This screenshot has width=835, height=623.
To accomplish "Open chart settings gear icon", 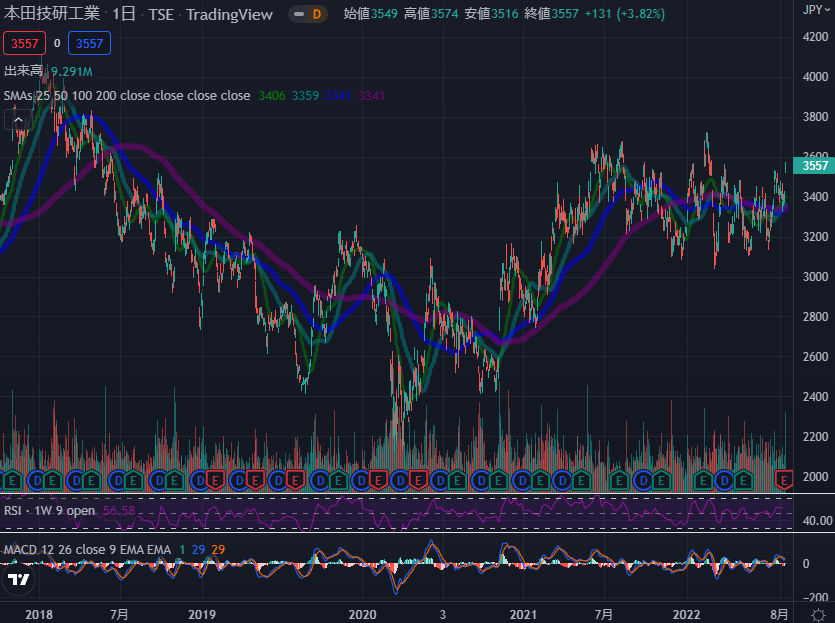I will coord(817,614).
